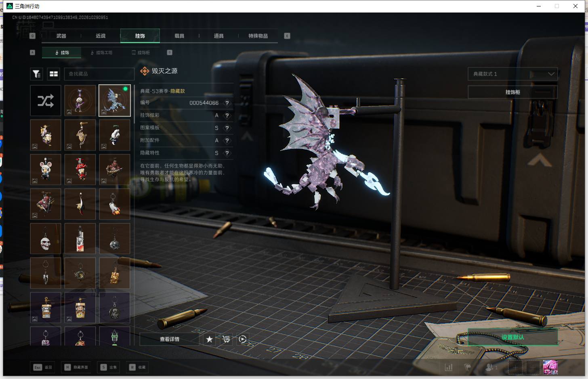Click the E key next-tab button

[x=287, y=36]
